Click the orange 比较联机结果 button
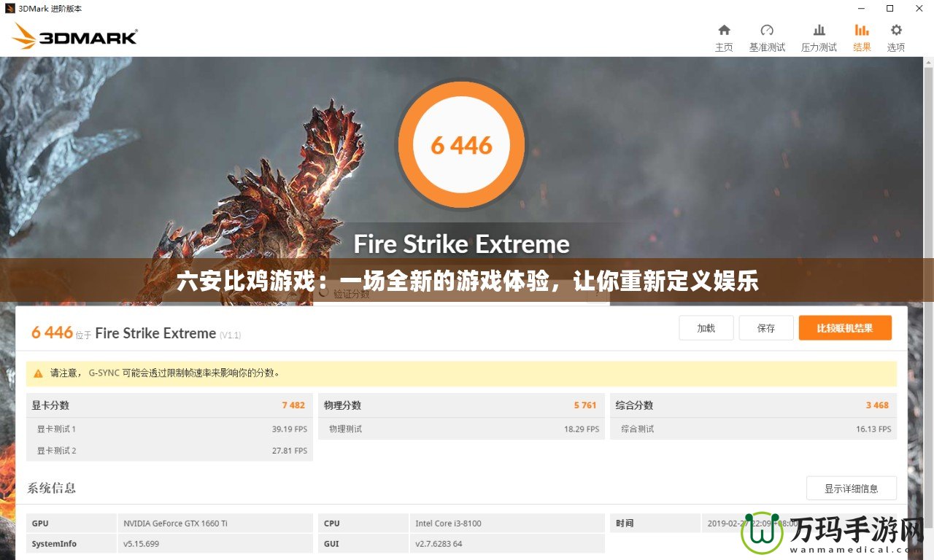Screen dimensions: 934x560 [845, 328]
